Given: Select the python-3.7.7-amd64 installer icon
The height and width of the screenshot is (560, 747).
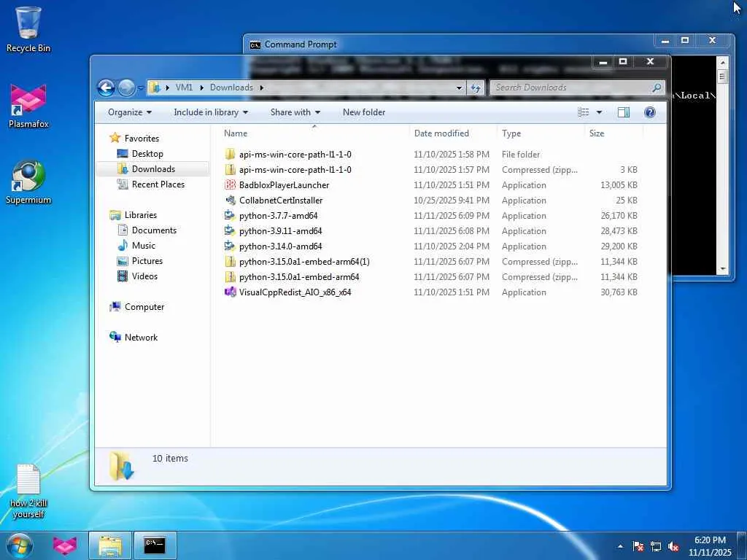Looking at the screenshot, I should (x=230, y=216).
